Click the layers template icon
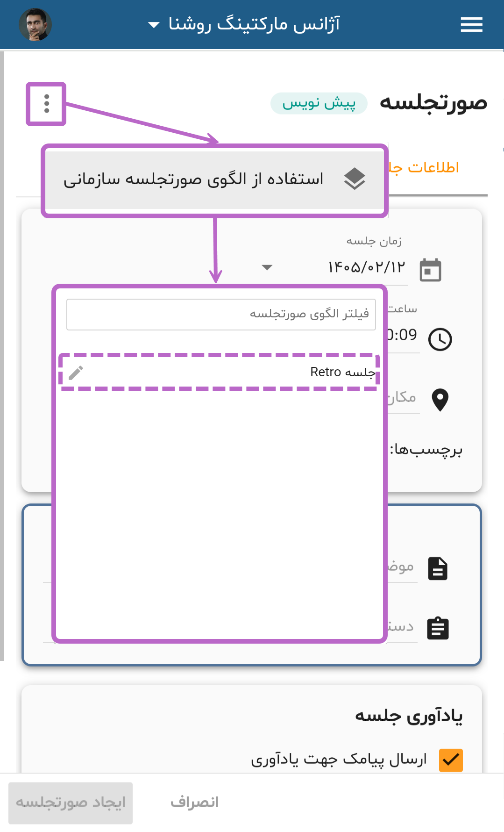Screen dimensions: 504x832 point(355,179)
